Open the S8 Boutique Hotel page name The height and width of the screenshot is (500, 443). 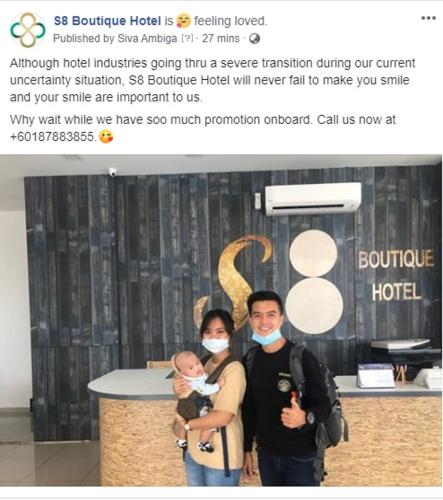coord(107,21)
